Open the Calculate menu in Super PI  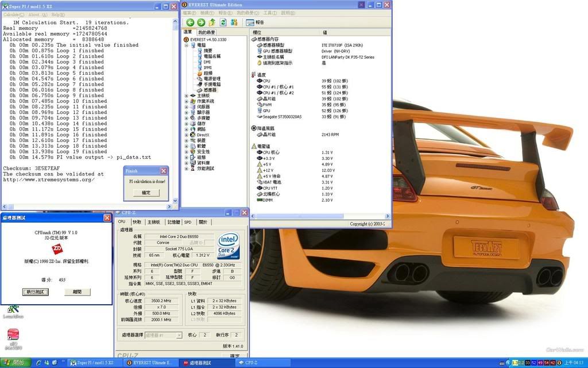point(13,14)
